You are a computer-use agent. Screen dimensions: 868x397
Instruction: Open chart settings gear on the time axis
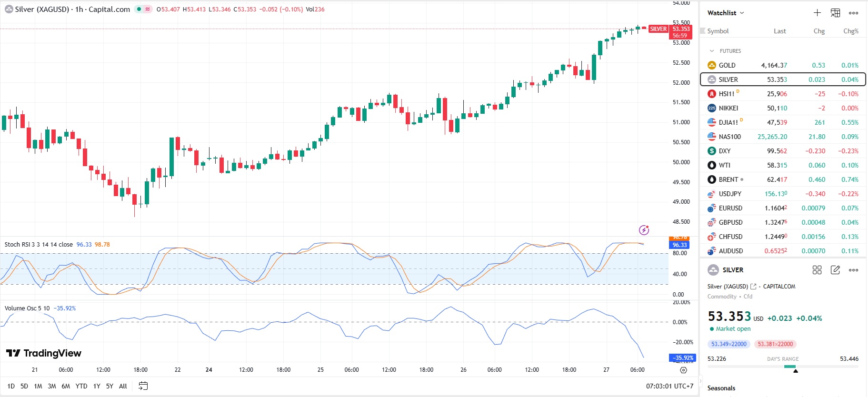click(683, 370)
